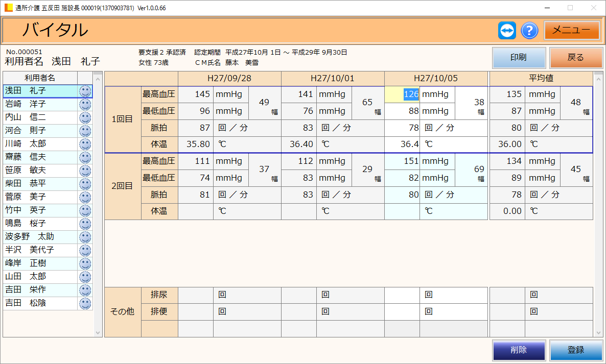This screenshot has width=606, height=364.
Task: Click the smiley icon beside 岩崎 洋子
Action: pyautogui.click(x=85, y=105)
